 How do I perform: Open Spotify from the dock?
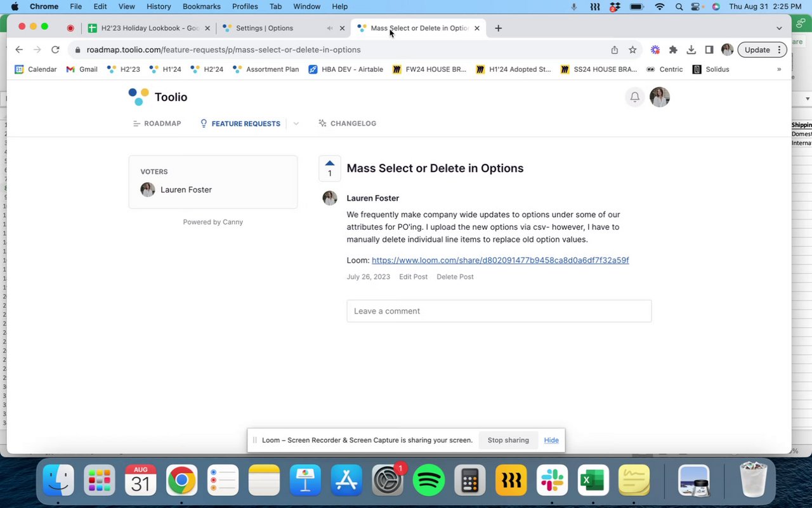point(429,480)
